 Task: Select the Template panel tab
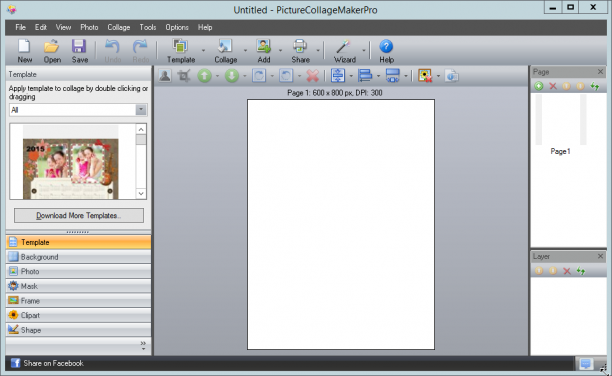click(x=78, y=242)
